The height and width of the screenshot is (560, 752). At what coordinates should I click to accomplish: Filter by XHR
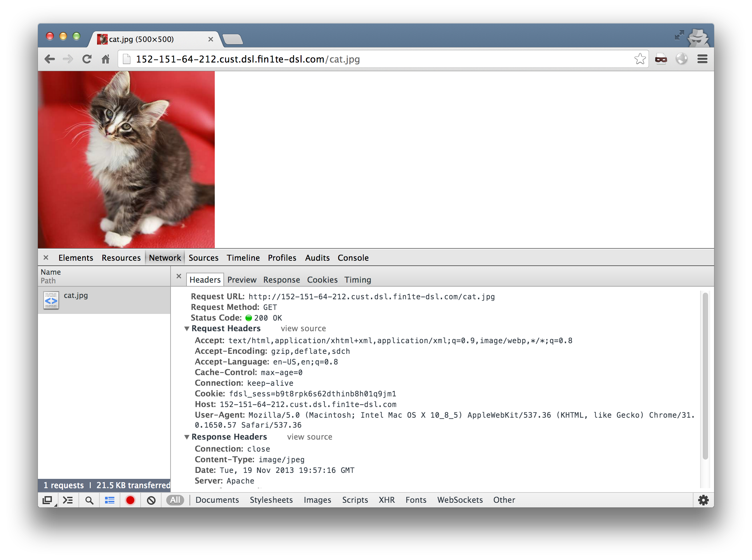pyautogui.click(x=387, y=500)
